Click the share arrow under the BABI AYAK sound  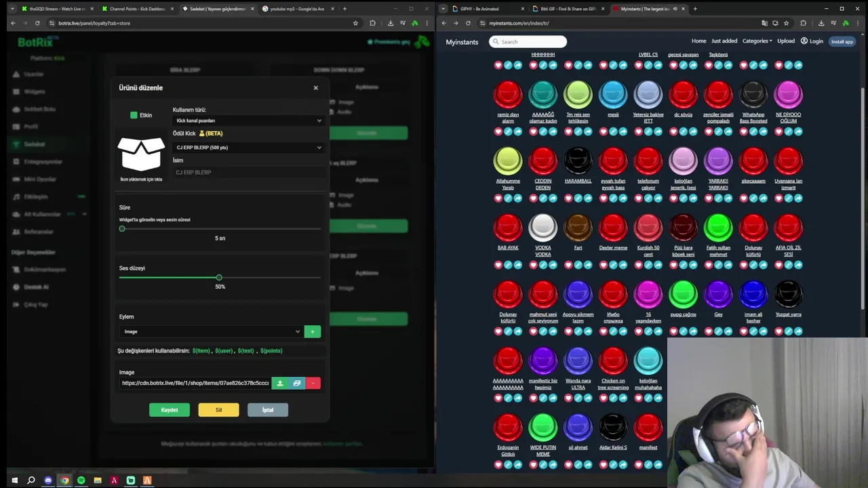518,265
